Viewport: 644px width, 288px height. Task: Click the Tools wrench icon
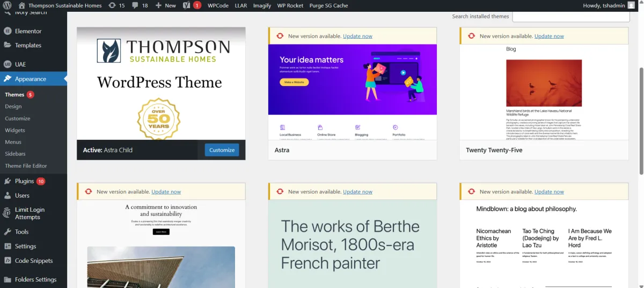pyautogui.click(x=8, y=232)
